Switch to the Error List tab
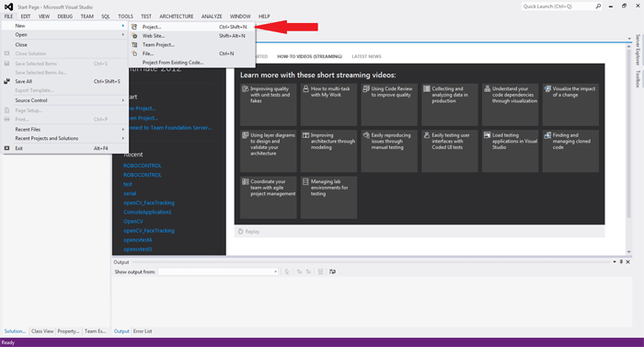This screenshot has height=347, width=644. (143, 331)
